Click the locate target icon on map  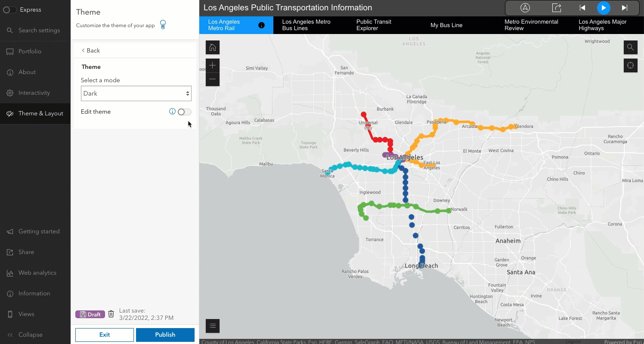(631, 65)
